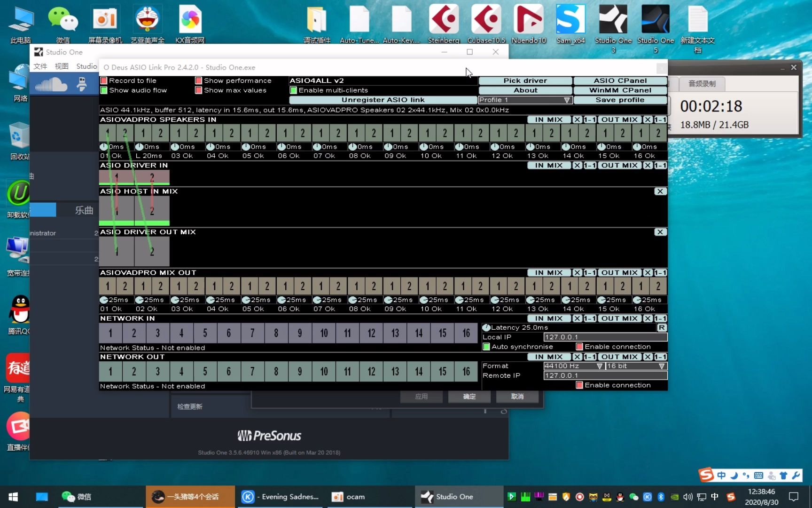Open the Steinberg desktop shortcut
Screen dimensions: 812x508
444,24
